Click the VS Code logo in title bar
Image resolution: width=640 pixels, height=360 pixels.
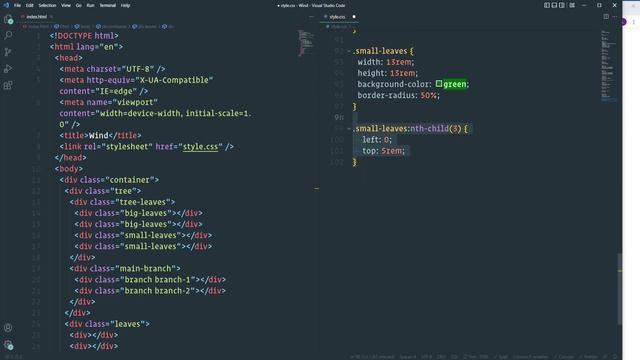tap(6, 5)
